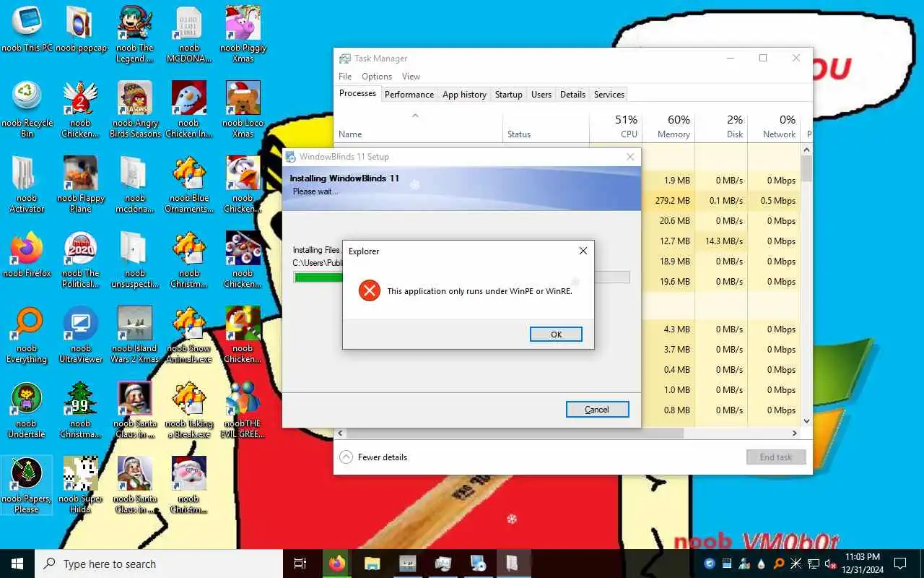The width and height of the screenshot is (924, 578).
Task: Switch to Firefox on the taskbar
Action: [337, 564]
